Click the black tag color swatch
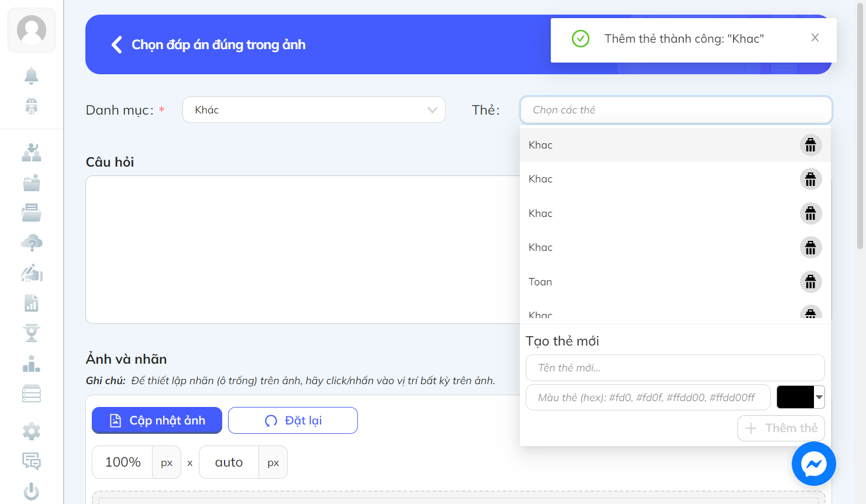 tap(795, 397)
